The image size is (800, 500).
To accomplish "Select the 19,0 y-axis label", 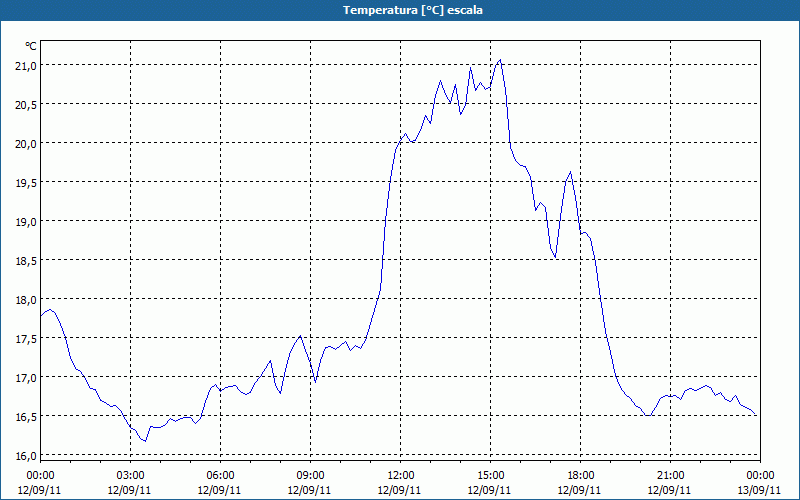I will (x=26, y=221).
